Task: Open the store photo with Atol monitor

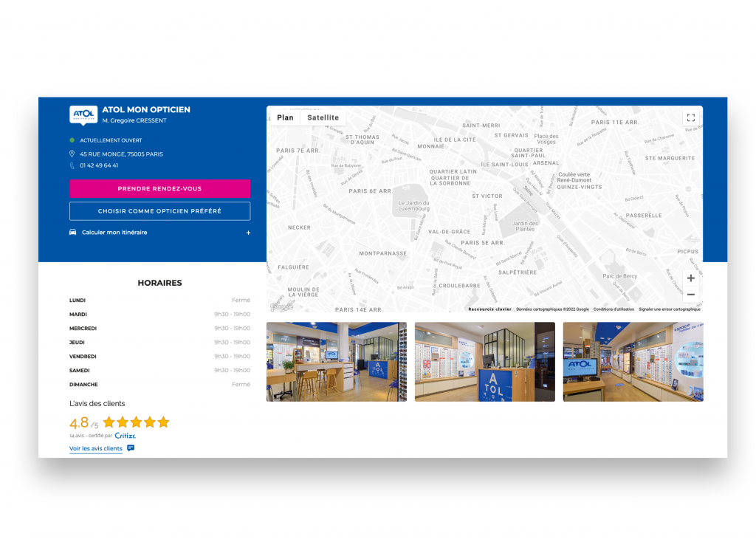Action: pyautogui.click(x=633, y=362)
